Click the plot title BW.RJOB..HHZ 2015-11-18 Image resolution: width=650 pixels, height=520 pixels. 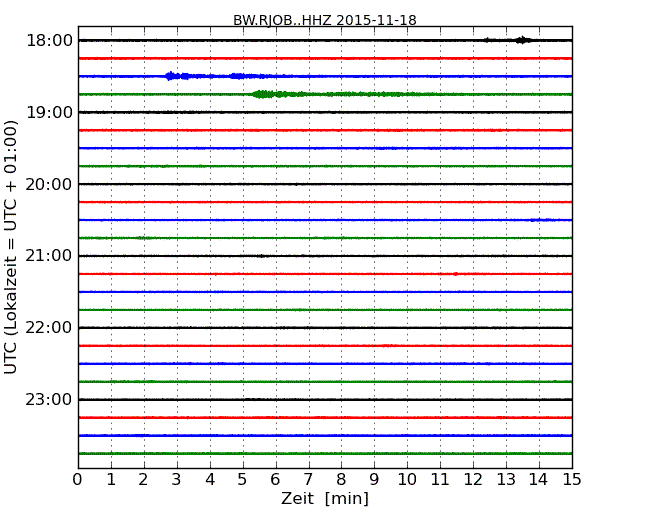click(325, 20)
